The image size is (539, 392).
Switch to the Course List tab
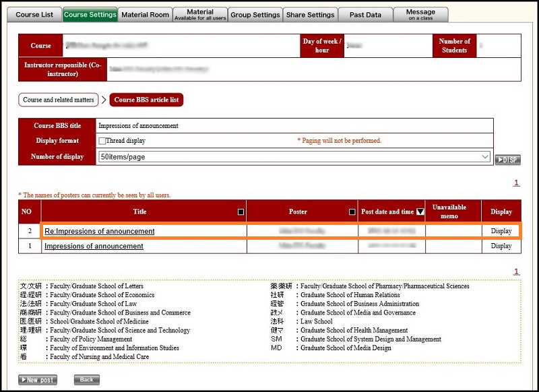click(x=34, y=15)
